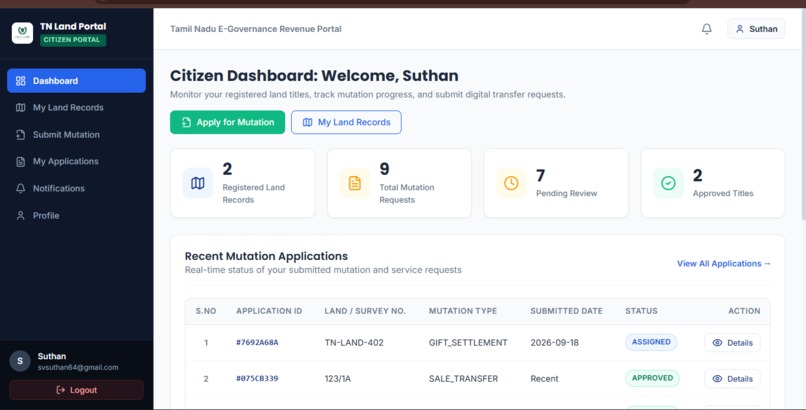Open My Land Records in sidebar
Viewport: 806px width, 410px height.
click(76, 107)
